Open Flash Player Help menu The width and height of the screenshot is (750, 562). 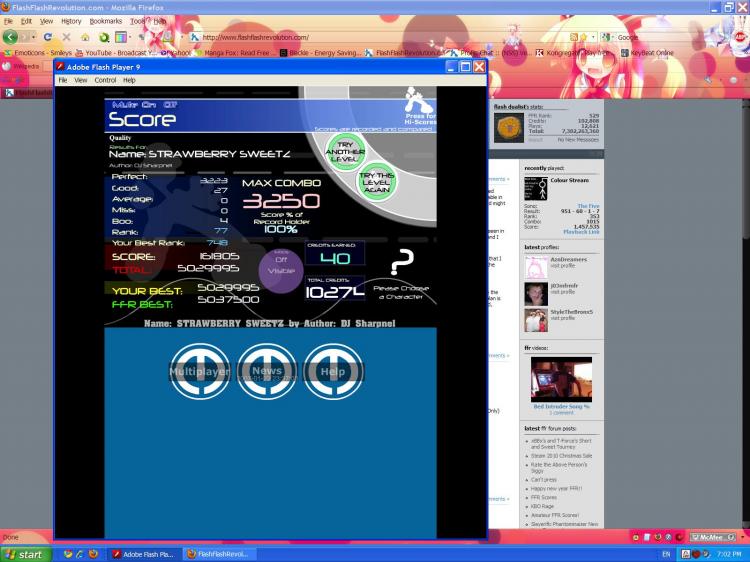[x=129, y=80]
